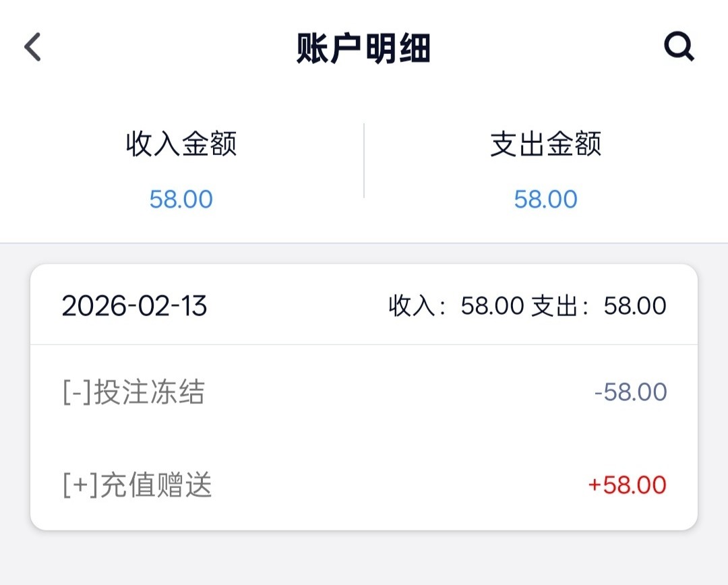Screen dimensions: 728x585
Task: Click the 2026-02-13 date header
Action: pyautogui.click(x=135, y=306)
